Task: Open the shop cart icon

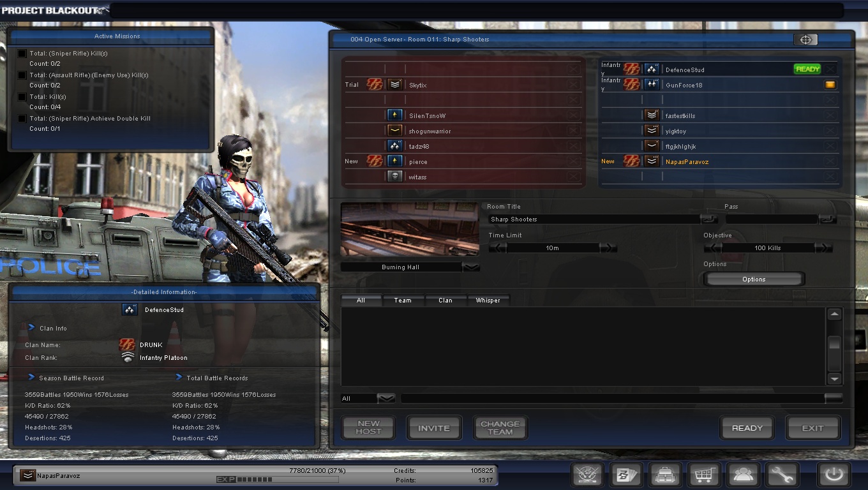Action: [705, 475]
